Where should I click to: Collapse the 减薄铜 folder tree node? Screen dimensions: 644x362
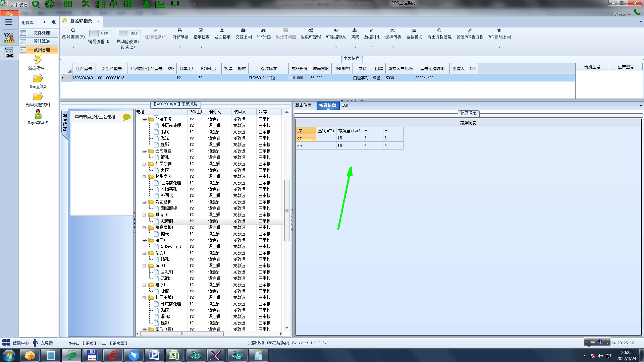(144, 215)
